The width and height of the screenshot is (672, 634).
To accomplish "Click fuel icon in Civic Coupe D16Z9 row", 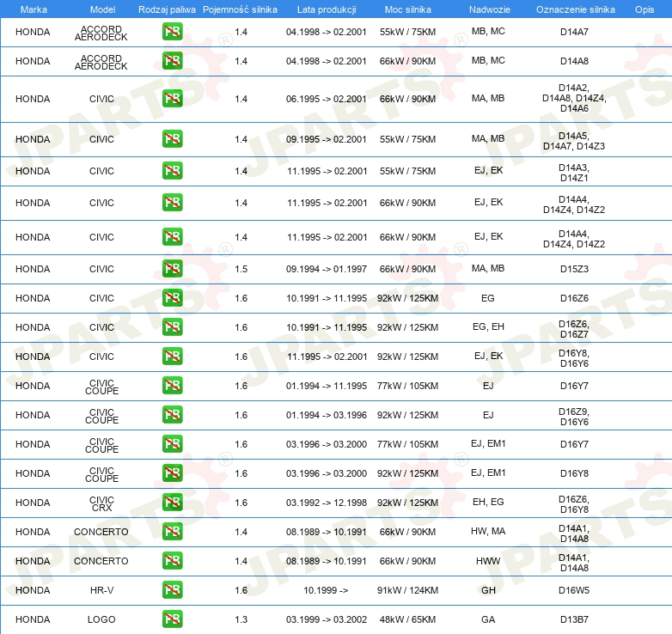I will point(172,414).
